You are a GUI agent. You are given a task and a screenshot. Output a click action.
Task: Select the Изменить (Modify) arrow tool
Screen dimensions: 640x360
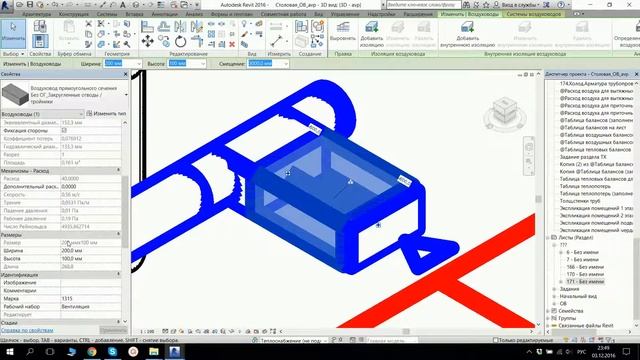[x=13, y=33]
